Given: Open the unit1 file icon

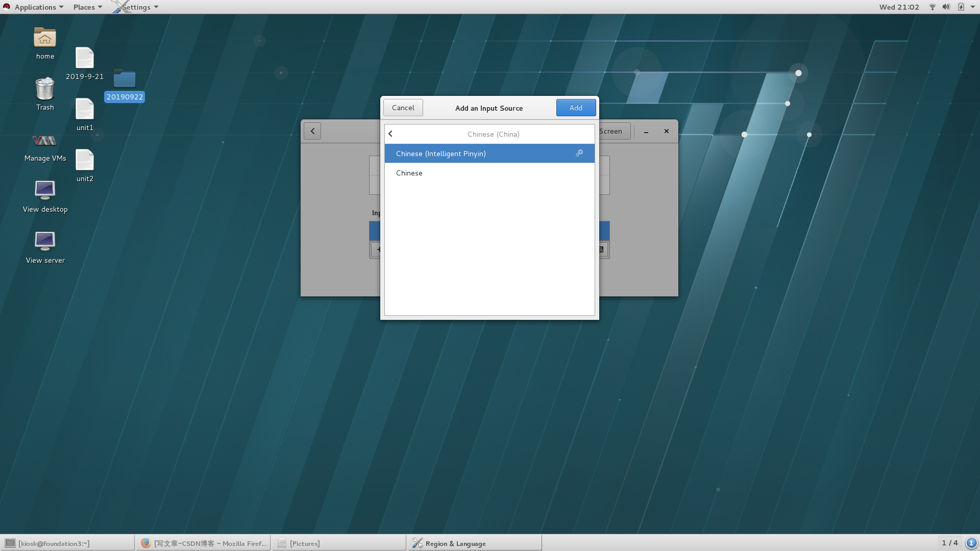Looking at the screenshot, I should click(x=85, y=110).
